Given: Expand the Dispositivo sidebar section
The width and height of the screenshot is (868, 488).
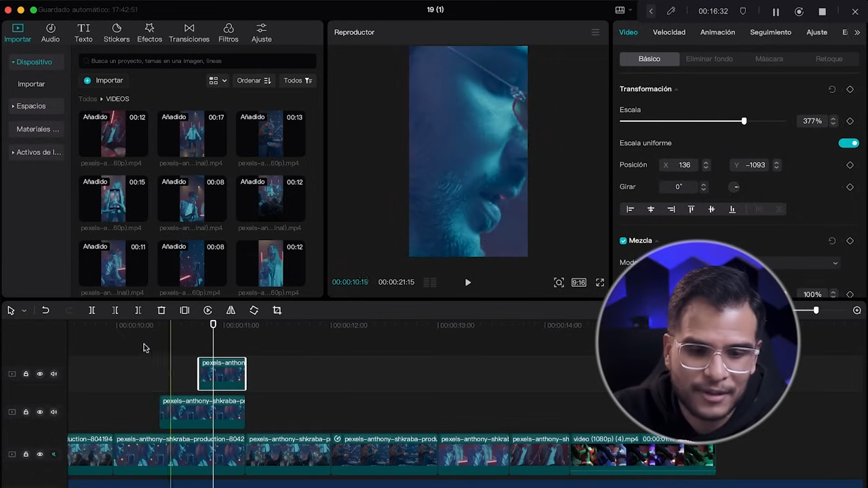Looking at the screenshot, I should click(x=34, y=62).
